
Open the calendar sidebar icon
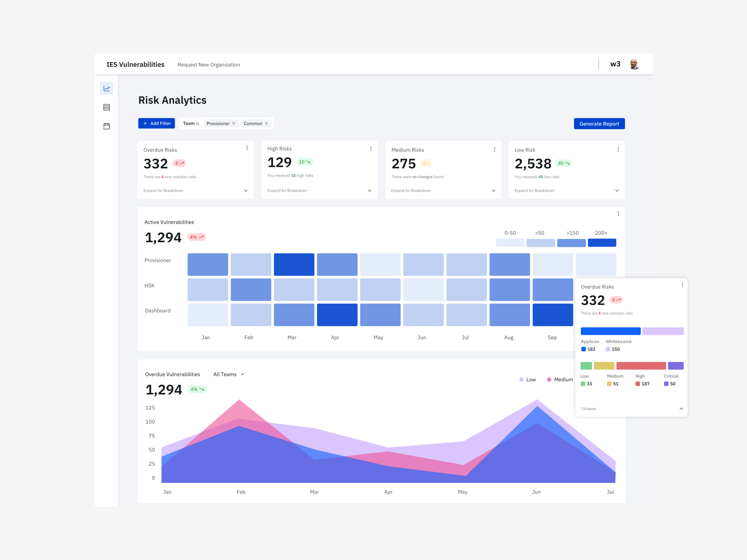coord(106,126)
